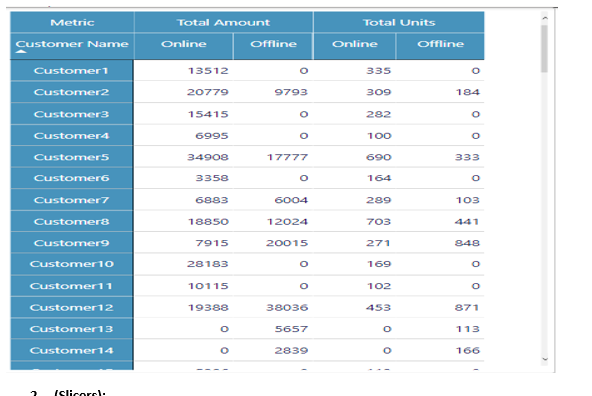Select the Customer5 row header
Image resolution: width=592 pixels, height=396 pixels.
[x=72, y=157]
